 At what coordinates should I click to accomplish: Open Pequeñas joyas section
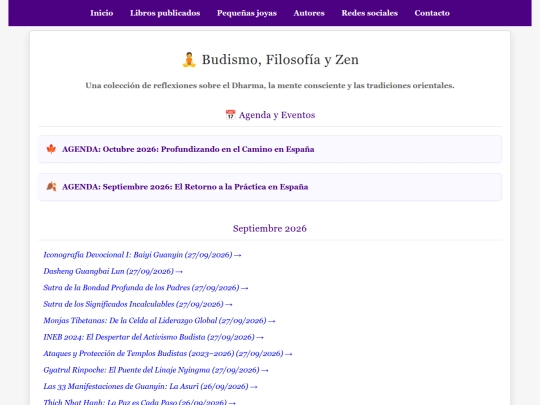coord(247,13)
